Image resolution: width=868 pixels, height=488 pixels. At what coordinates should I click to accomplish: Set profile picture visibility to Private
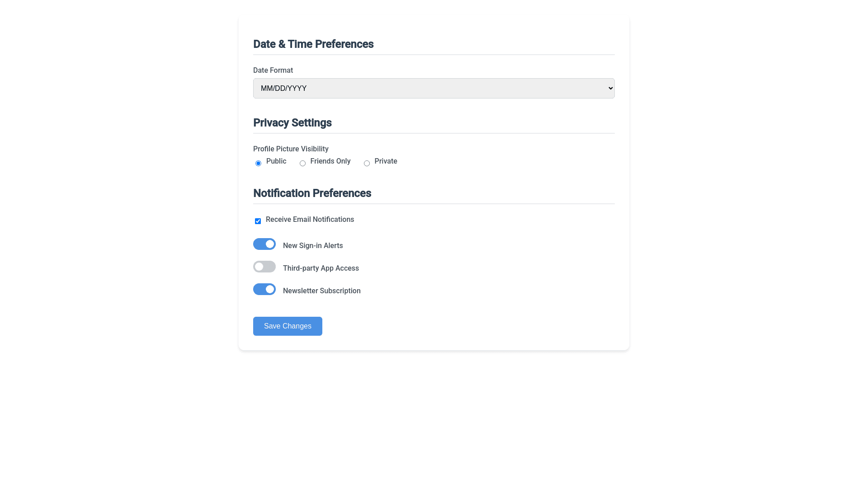pyautogui.click(x=367, y=163)
